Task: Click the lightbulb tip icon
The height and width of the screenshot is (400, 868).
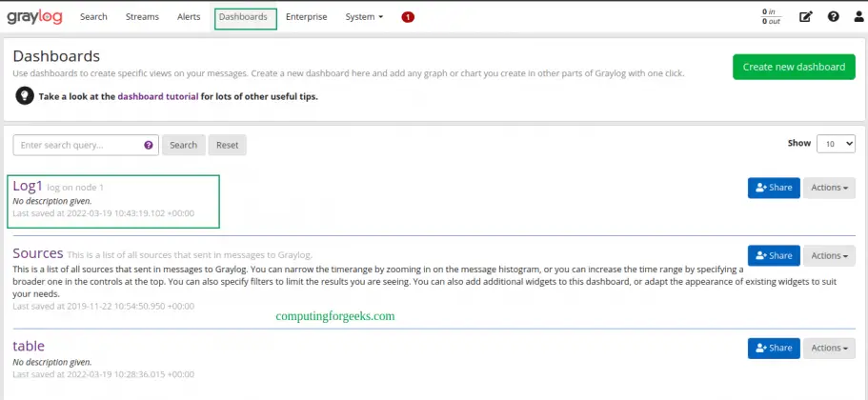Action: [x=24, y=96]
